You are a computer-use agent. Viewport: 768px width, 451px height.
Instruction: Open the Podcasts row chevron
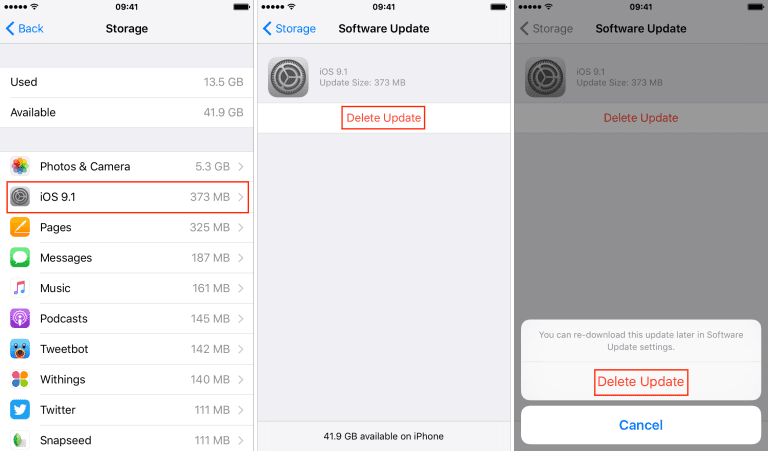pyautogui.click(x=240, y=318)
